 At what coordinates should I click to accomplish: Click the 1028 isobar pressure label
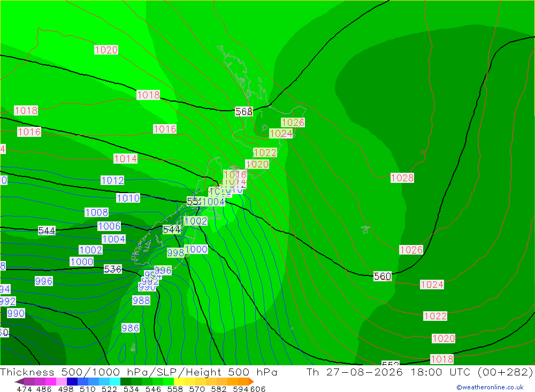pyautogui.click(x=402, y=178)
